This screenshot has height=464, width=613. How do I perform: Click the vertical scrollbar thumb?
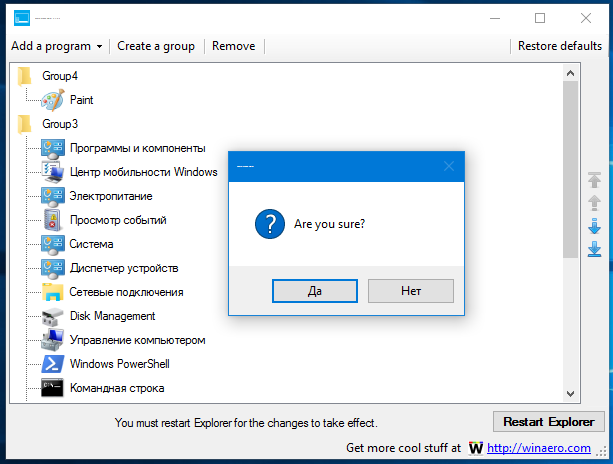tap(570, 170)
